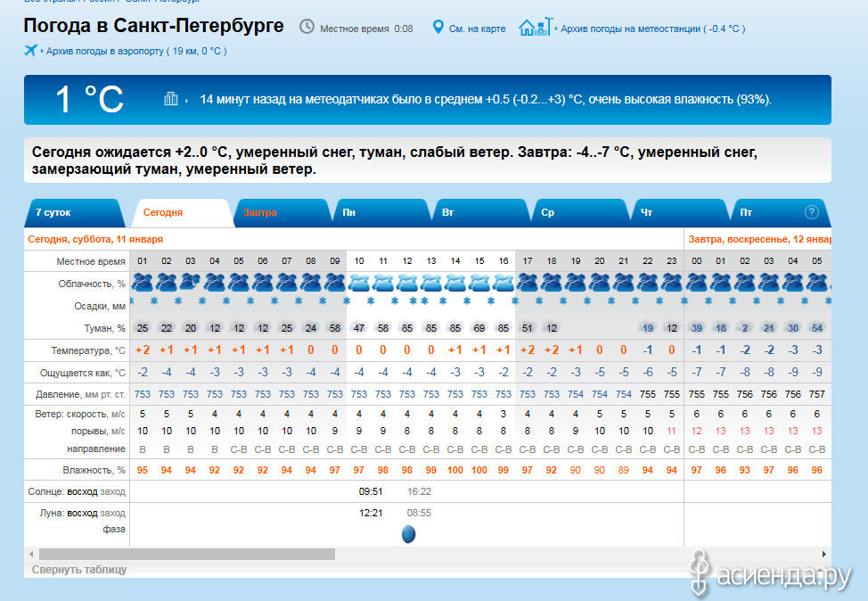Click the map pin icon
The height and width of the screenshot is (601, 868).
coord(438,27)
